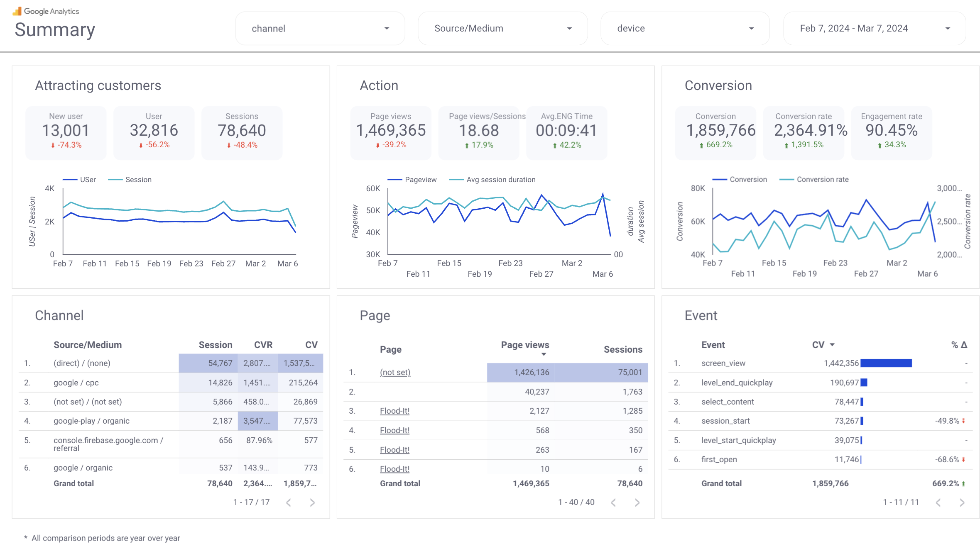
Task: Open the Flood-It! link on row 4
Action: 394,430
